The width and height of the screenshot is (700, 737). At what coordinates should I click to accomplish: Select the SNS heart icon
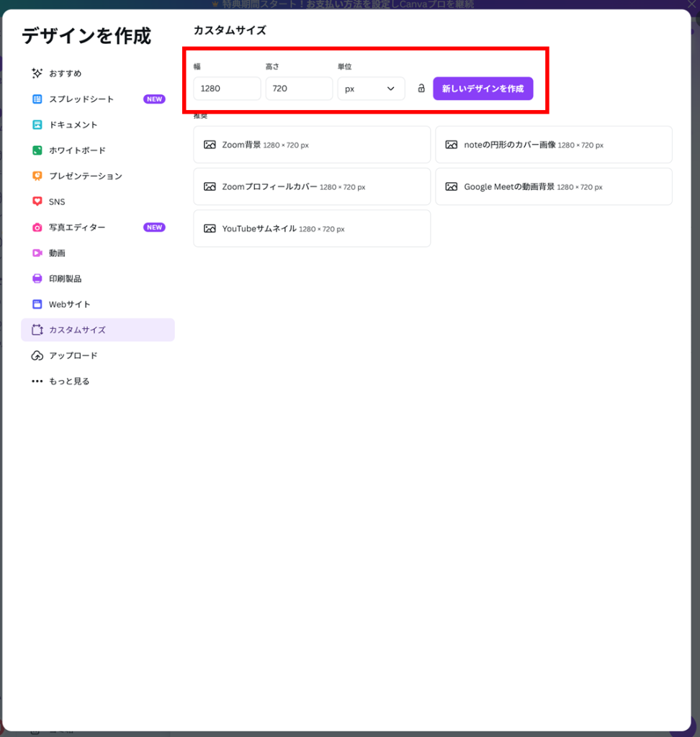coord(37,202)
